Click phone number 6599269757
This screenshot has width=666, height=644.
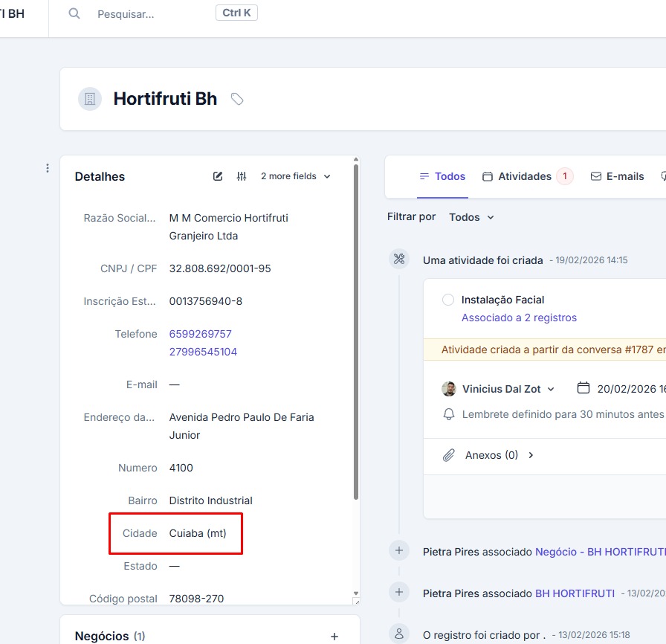tap(201, 334)
